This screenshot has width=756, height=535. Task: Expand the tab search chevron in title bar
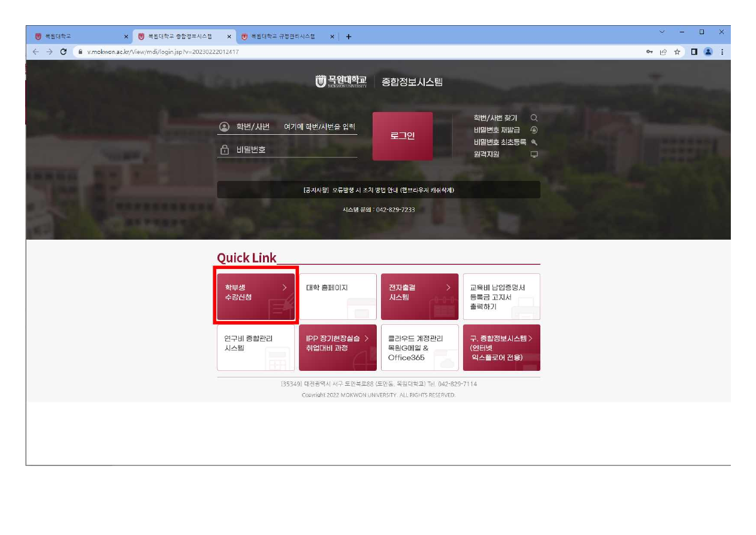pos(662,32)
